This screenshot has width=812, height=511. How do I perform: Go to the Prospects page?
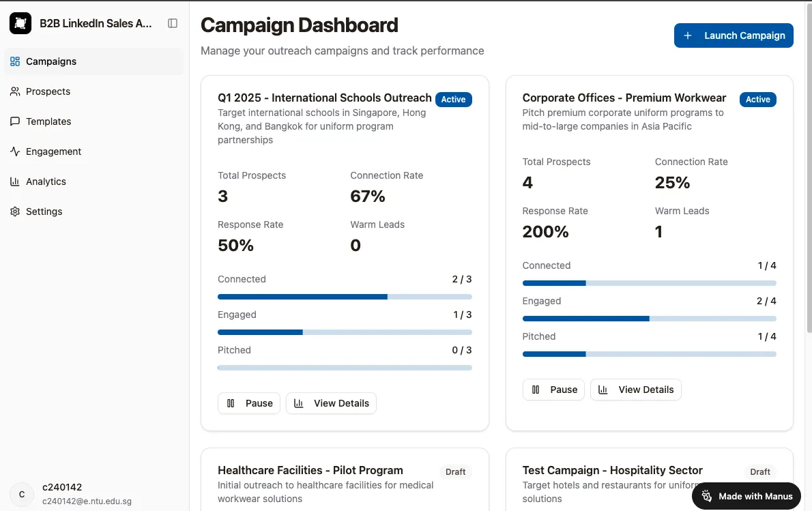coord(93,91)
